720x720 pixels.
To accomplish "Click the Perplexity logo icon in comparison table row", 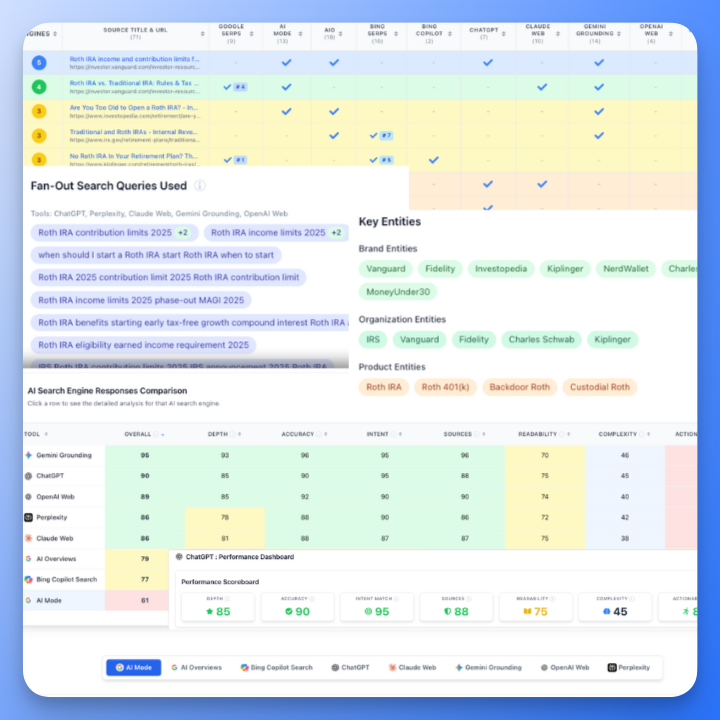I will (28, 518).
